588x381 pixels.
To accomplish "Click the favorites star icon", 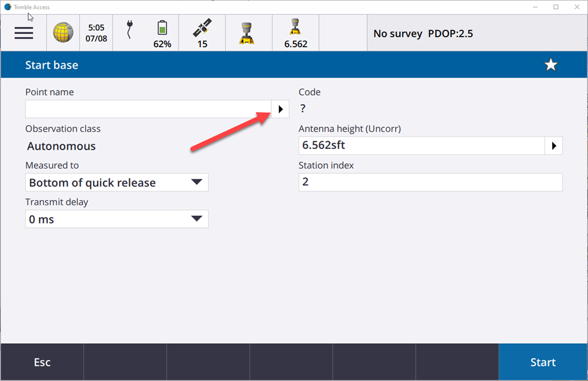I will pyautogui.click(x=550, y=65).
